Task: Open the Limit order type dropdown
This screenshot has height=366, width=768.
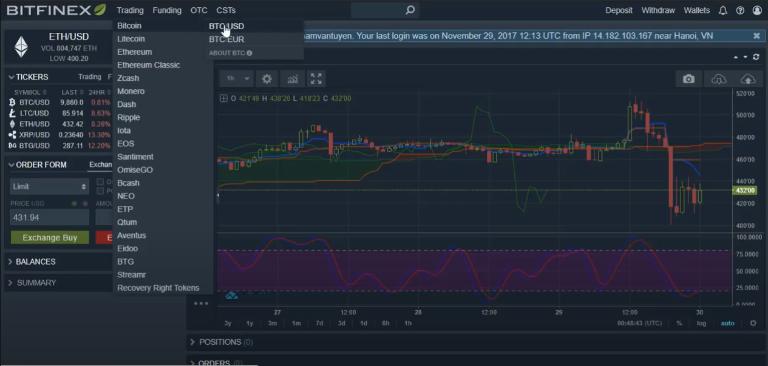Action: (49, 187)
